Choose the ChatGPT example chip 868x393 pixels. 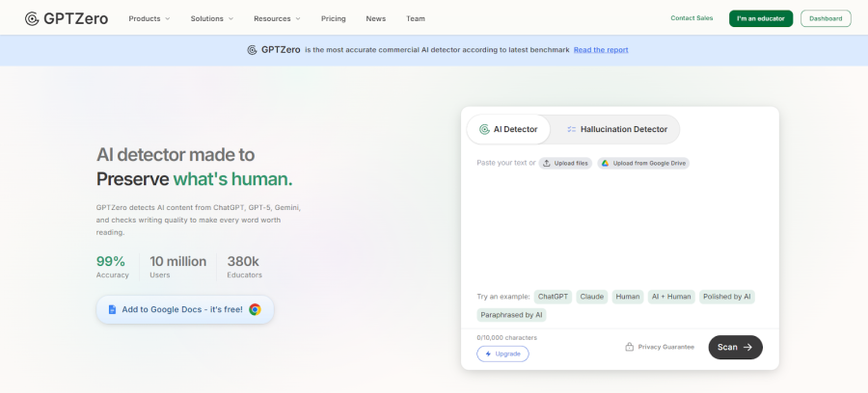[553, 297]
